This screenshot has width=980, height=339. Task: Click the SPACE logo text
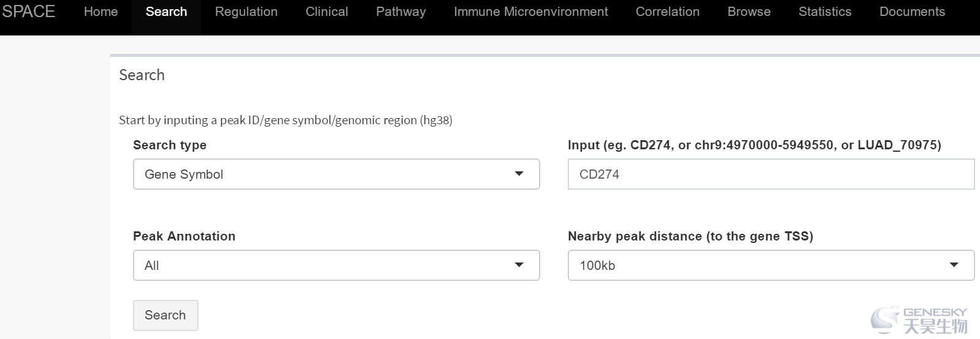28,12
